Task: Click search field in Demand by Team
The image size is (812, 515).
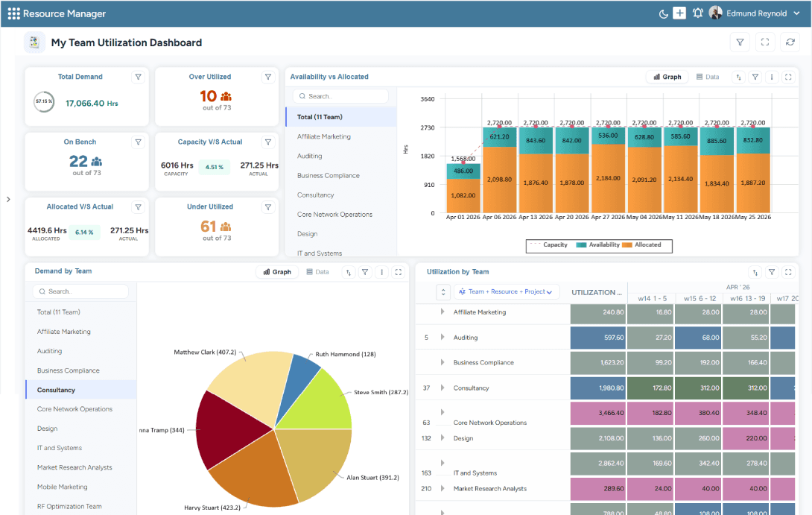Action: click(x=80, y=291)
